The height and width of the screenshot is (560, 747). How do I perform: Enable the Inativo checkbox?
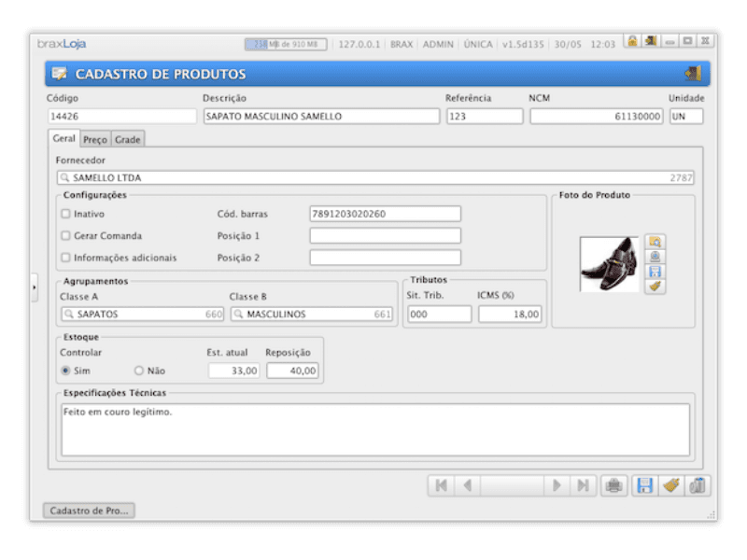pos(65,214)
